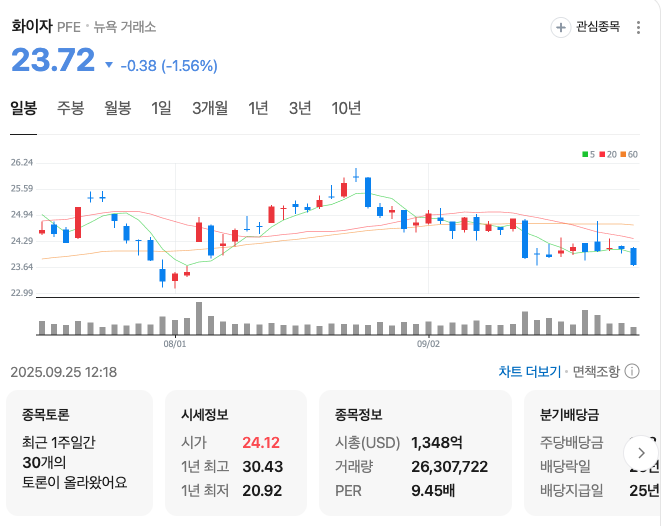Click the 시총(USD) value 1,348억
The image size is (663, 526).
(x=437, y=443)
